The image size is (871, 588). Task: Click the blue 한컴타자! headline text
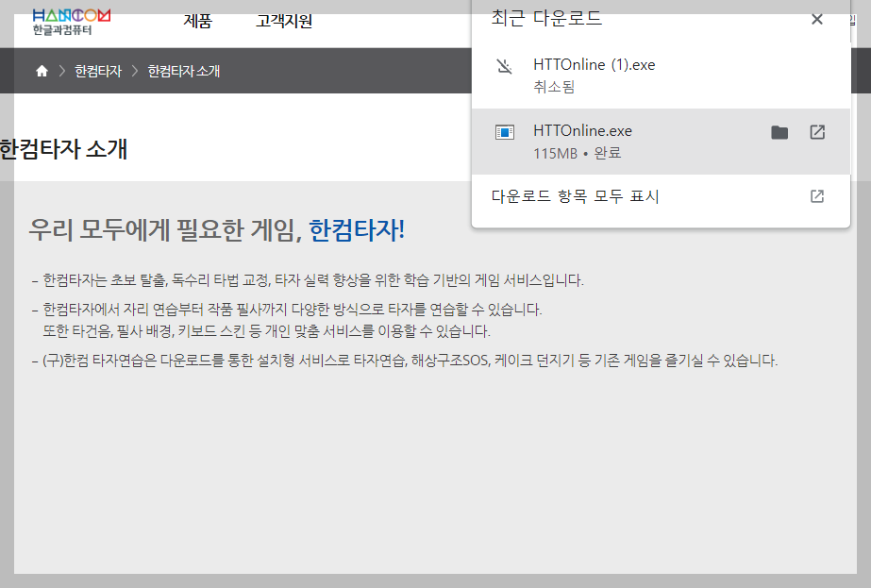click(357, 230)
